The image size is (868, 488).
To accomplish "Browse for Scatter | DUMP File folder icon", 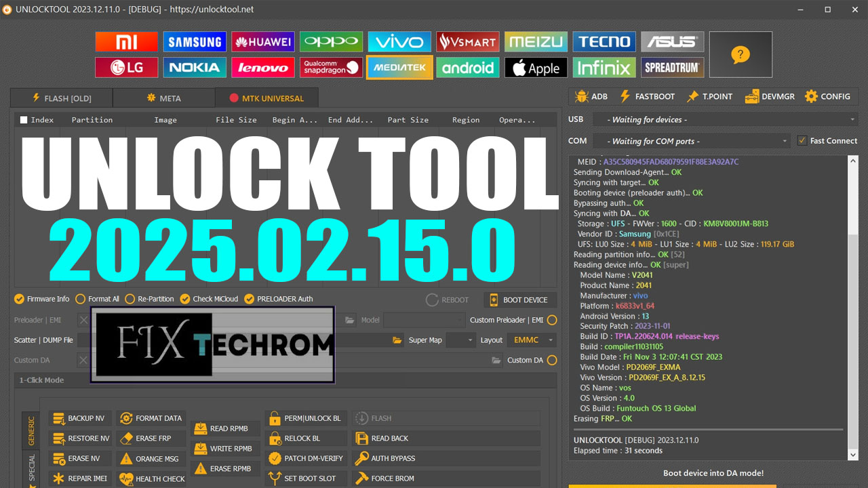I will [x=397, y=340].
